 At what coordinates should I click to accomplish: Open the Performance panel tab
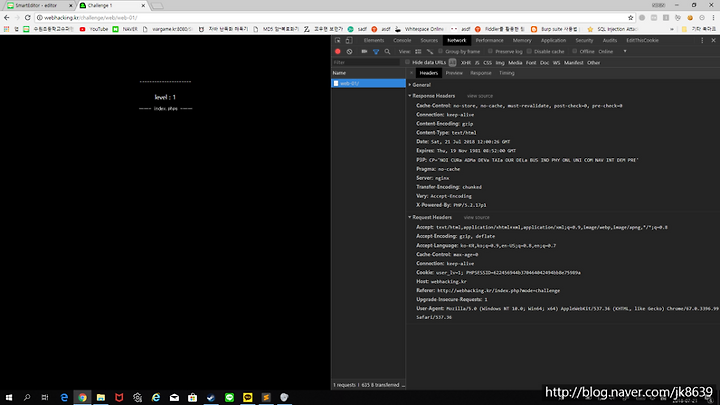(x=489, y=40)
